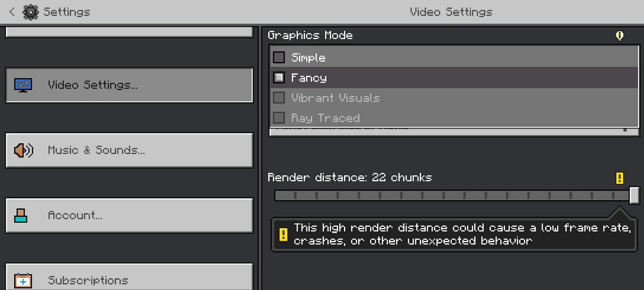Image resolution: width=644 pixels, height=290 pixels.
Task: Open the Video Settings tab
Action: pyautogui.click(x=129, y=85)
